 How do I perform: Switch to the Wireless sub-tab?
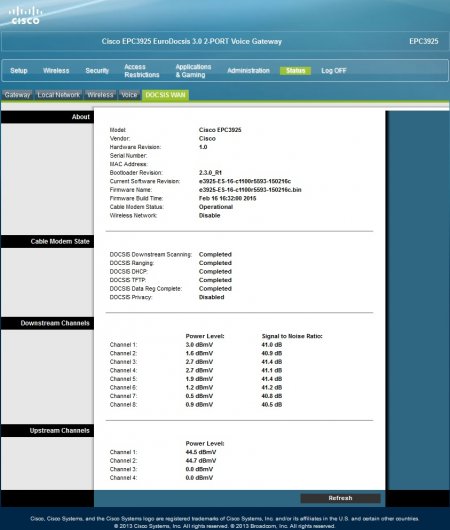pos(100,95)
